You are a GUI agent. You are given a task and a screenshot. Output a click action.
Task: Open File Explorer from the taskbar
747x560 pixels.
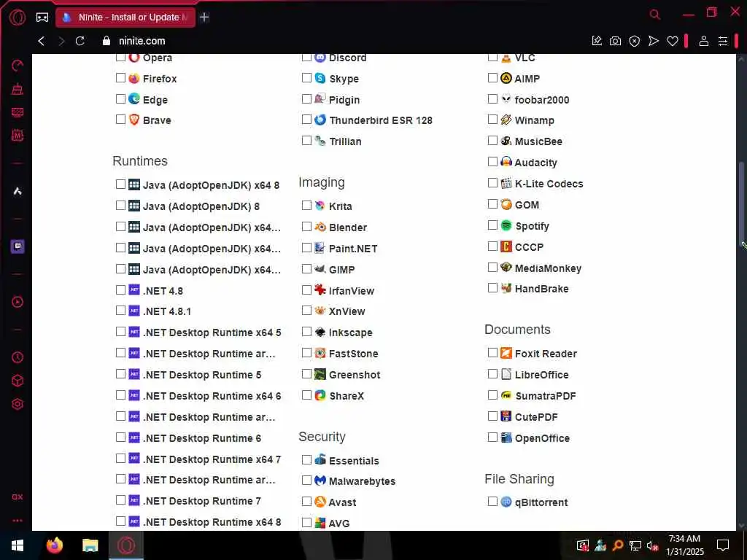90,545
